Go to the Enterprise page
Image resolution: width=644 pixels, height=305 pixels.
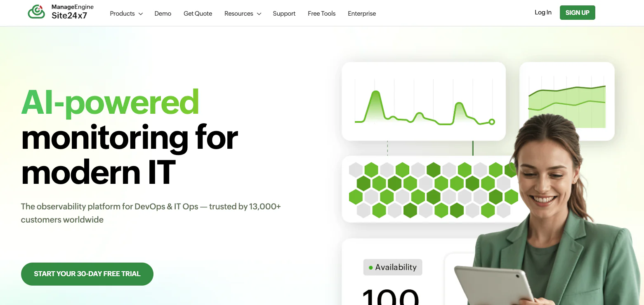pos(362,14)
